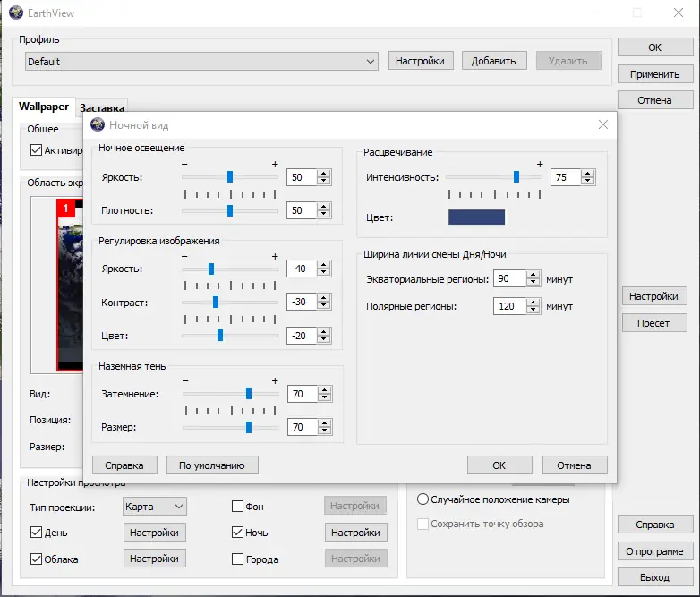The image size is (700, 597).
Task: Open the Расцвечивание Цвет blue swatch
Action: click(476, 217)
